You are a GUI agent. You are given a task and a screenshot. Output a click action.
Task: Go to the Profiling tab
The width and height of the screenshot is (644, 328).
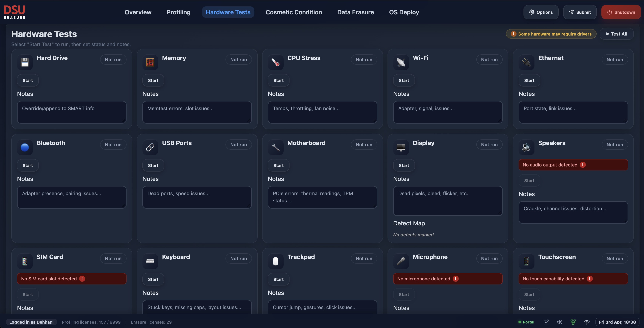[178, 12]
